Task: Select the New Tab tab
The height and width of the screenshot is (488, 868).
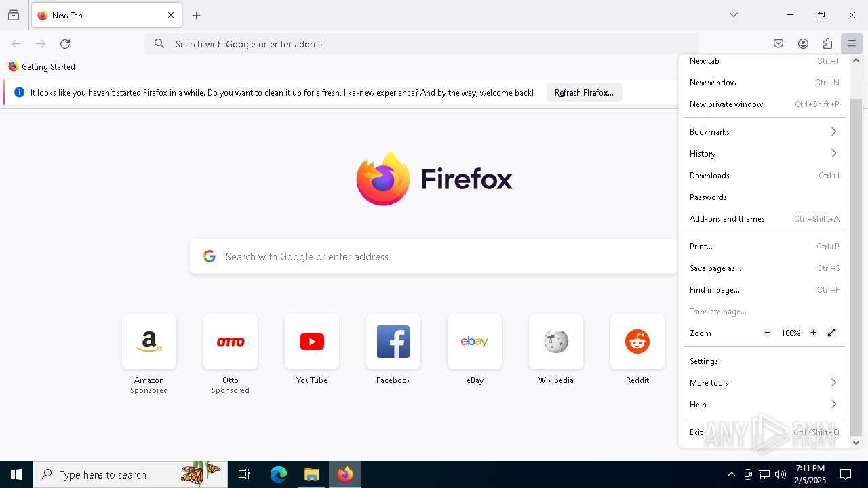Action: point(106,15)
